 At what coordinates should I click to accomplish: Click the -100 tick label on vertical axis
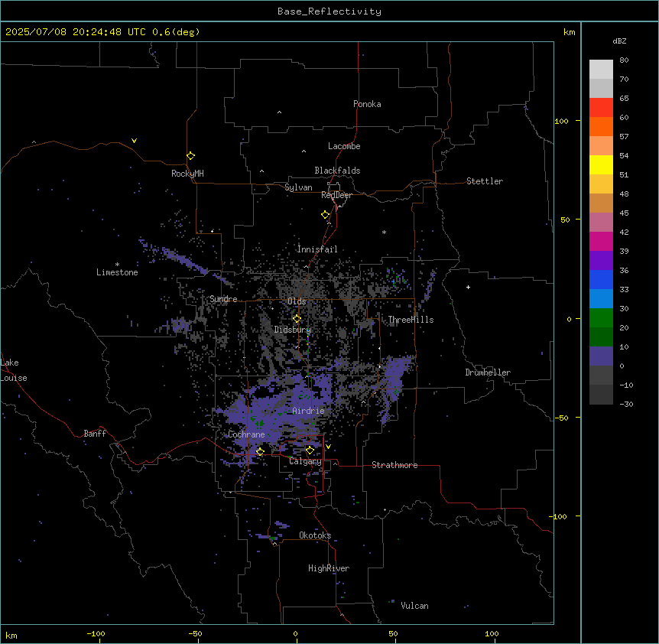pos(559,516)
